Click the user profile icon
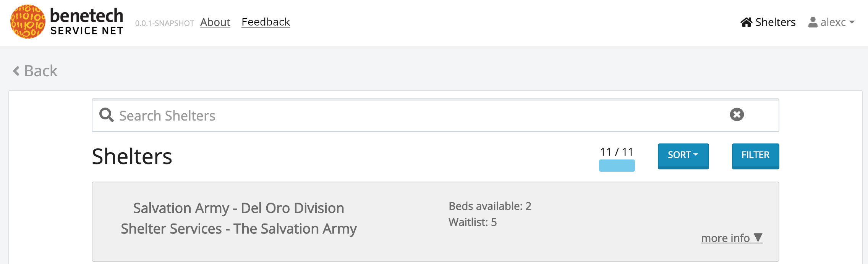The height and width of the screenshot is (264, 868). (813, 22)
